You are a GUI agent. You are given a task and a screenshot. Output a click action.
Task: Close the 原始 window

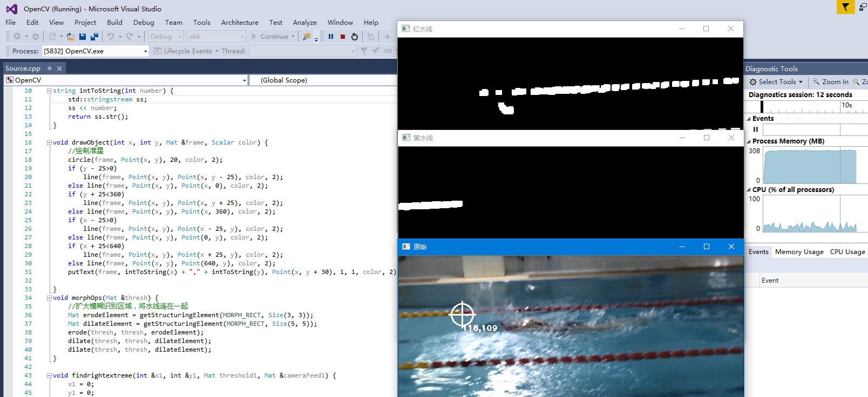point(731,247)
